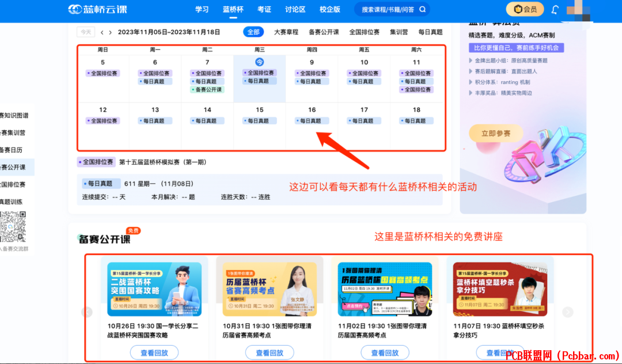Open sidebar item 赛集训营
This screenshot has width=622, height=364.
13,133
